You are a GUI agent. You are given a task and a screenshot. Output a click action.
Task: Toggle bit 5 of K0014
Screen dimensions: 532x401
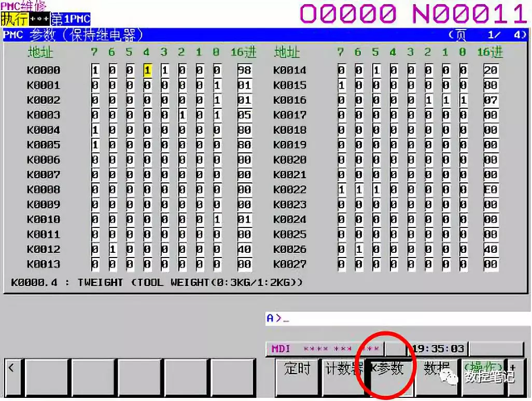[376, 70]
